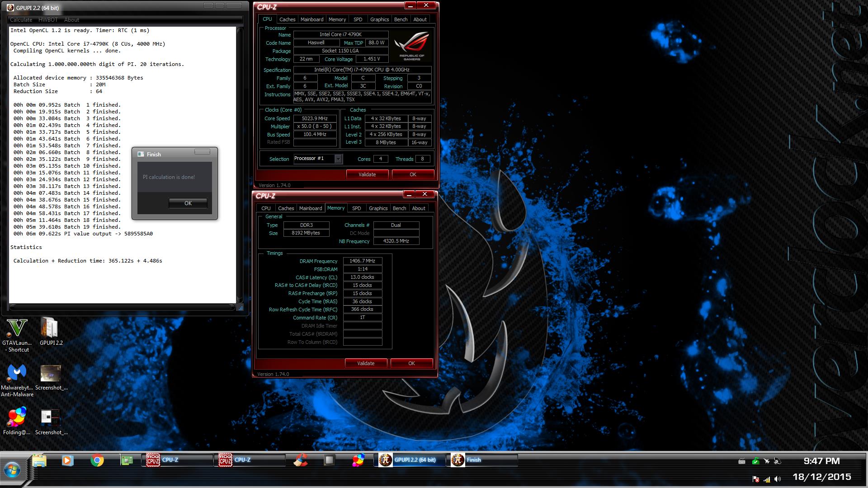Open Windows Explorer from the taskbar
Screen dimensions: 868x488
pyautogui.click(x=39, y=460)
